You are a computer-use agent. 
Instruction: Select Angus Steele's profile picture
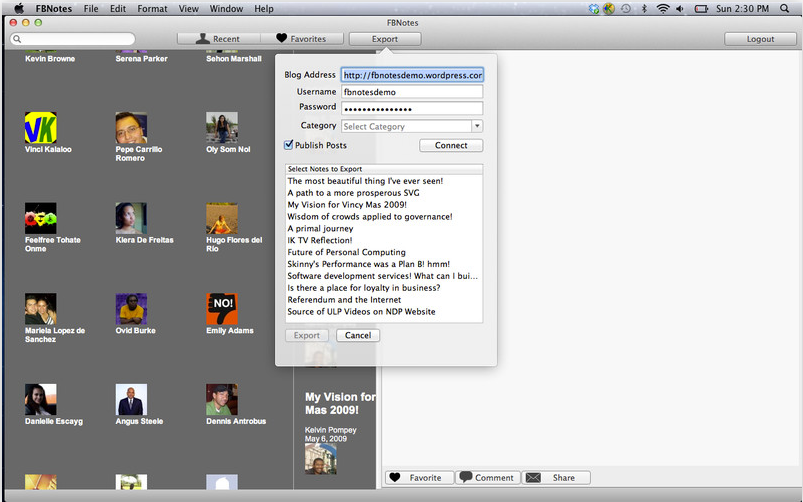click(x=131, y=400)
